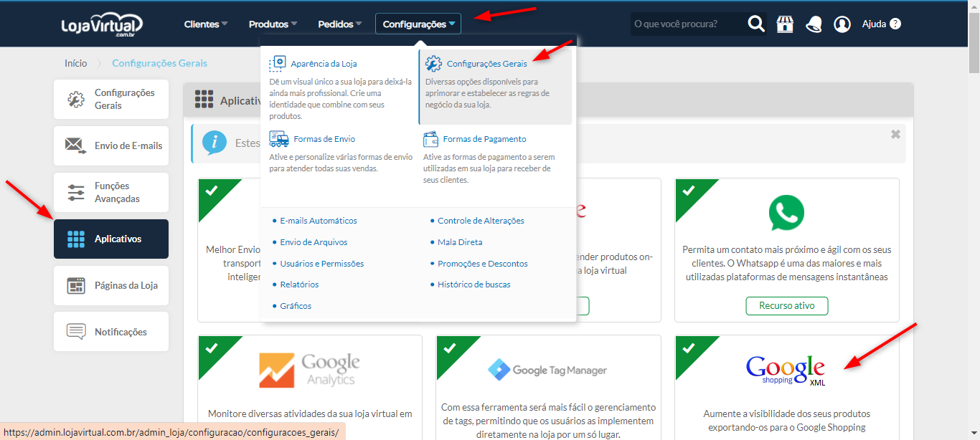
Task: Expand the Pedidos dropdown menu
Action: point(340,24)
